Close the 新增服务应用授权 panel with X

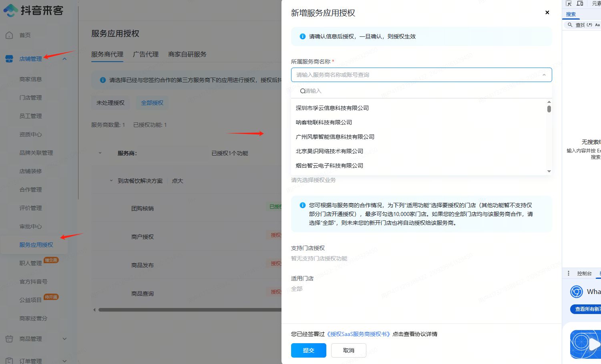click(547, 12)
